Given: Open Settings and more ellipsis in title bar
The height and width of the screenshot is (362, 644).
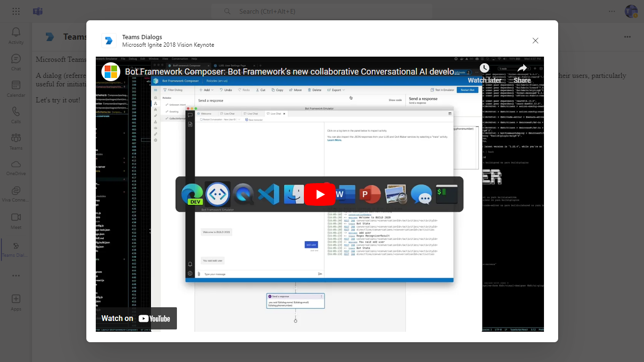Looking at the screenshot, I should (612, 11).
